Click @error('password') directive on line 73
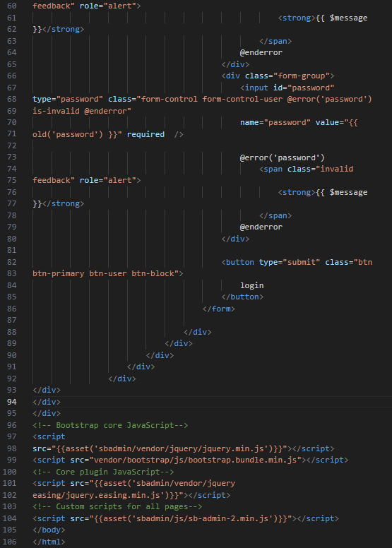Screen dimensions: 392x548 coord(283,157)
